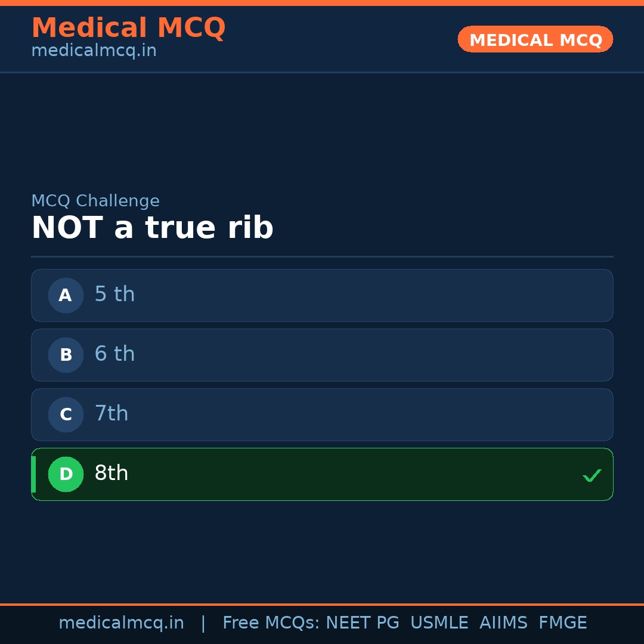Click the "NOT a true rib" question heading
Screen dimensions: 644x644
(152, 228)
